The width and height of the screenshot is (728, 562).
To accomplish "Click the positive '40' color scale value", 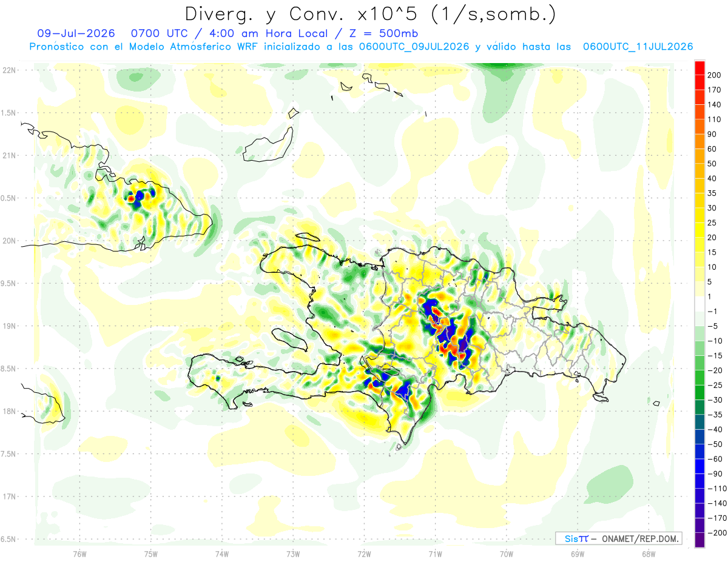I will point(713,178).
